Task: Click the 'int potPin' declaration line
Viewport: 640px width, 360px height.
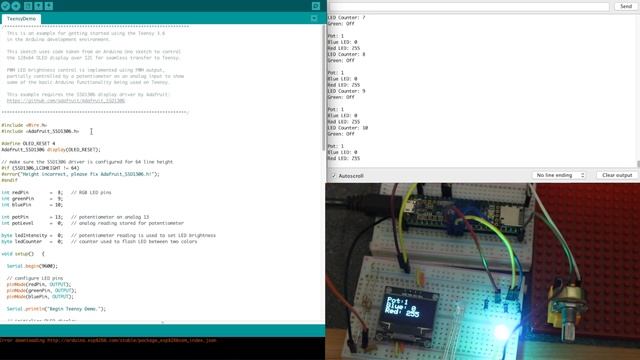Action: [75, 217]
